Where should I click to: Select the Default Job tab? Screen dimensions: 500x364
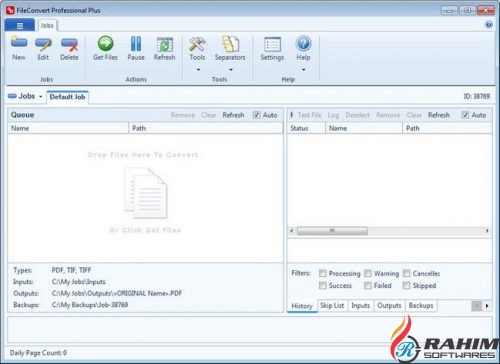coord(67,97)
